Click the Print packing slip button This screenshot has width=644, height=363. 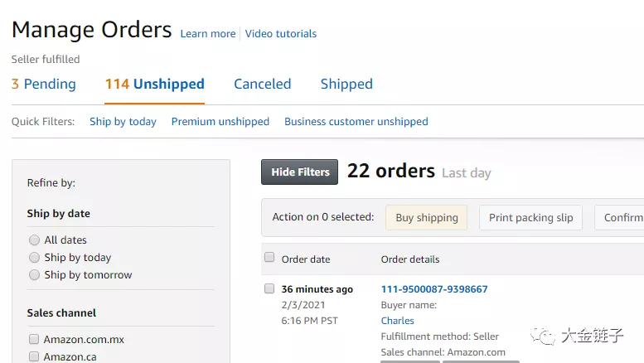coord(530,218)
